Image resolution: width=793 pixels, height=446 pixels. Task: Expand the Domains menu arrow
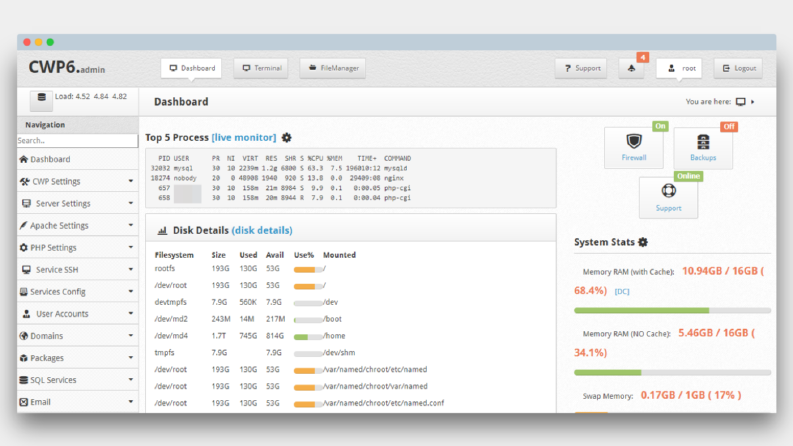[x=130, y=335]
